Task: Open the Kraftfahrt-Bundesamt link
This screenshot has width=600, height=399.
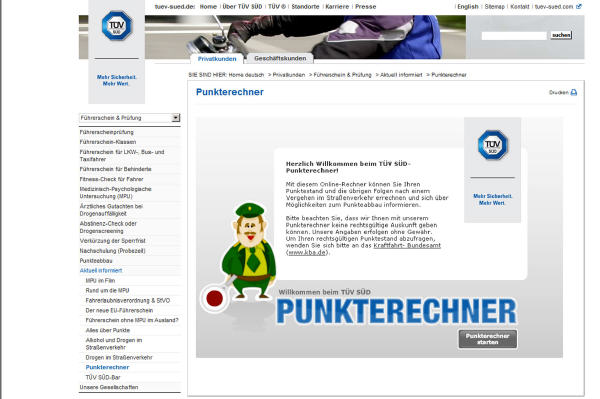Action: [x=407, y=245]
